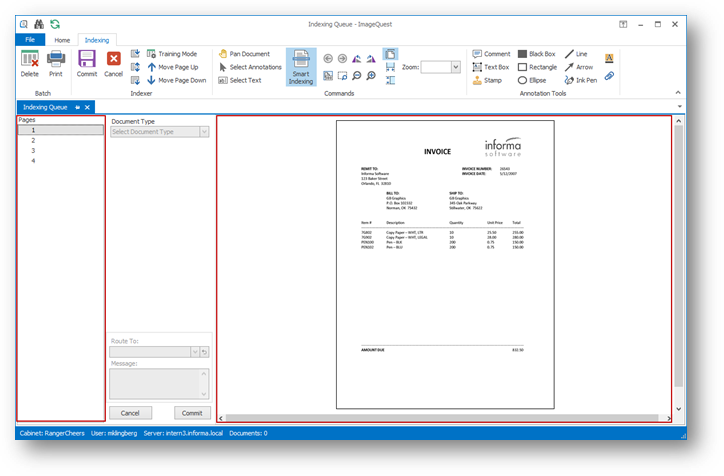Click the zoom in magnifier icon
The image size is (724, 476).
point(371,76)
